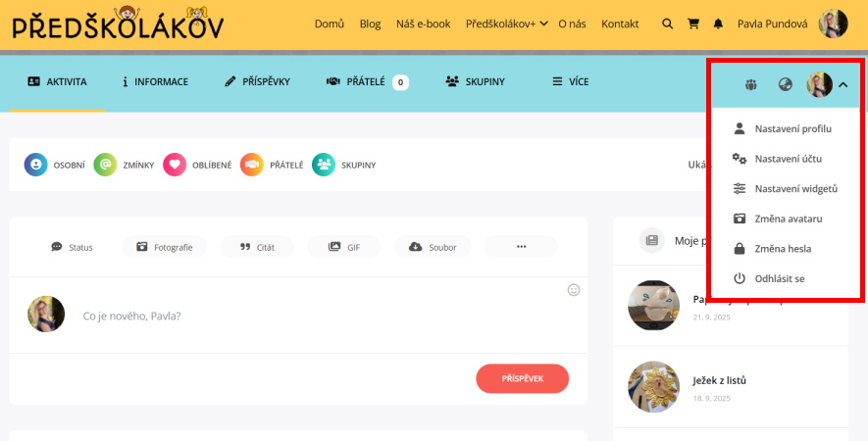Open the search magnifier icon
This screenshot has height=441, width=868.
point(668,24)
